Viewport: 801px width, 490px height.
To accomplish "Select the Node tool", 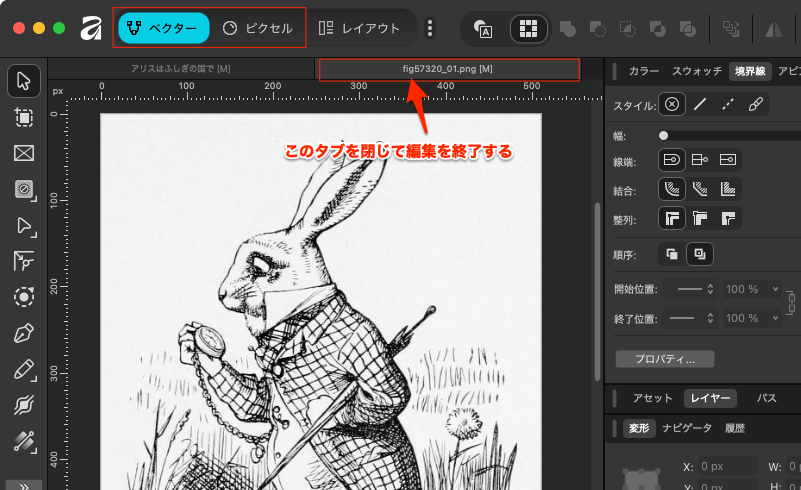I will (x=24, y=225).
